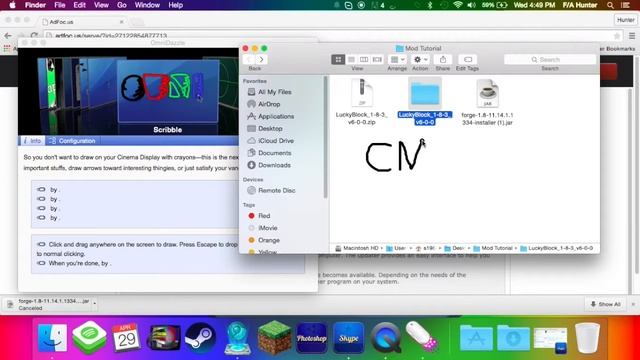Select LuckyBlock zip file icon

362,93
